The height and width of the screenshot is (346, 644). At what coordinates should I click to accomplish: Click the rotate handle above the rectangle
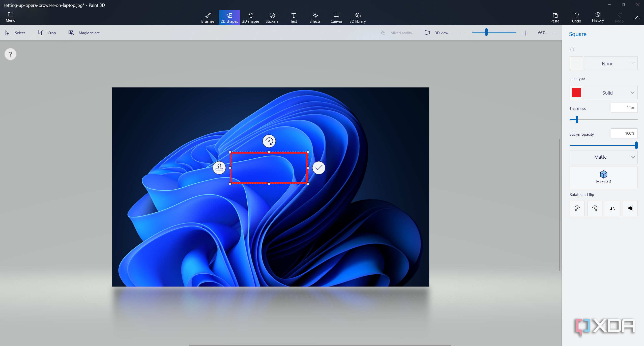click(269, 141)
